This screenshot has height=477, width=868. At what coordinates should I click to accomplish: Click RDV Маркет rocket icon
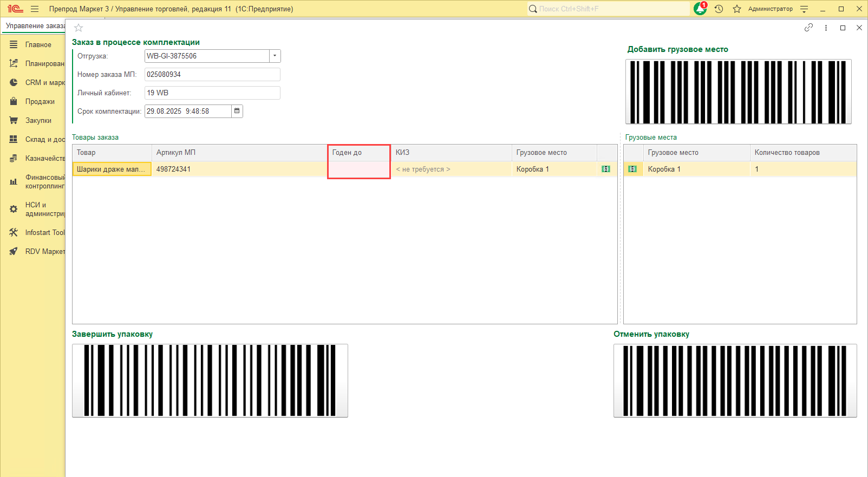click(x=14, y=251)
